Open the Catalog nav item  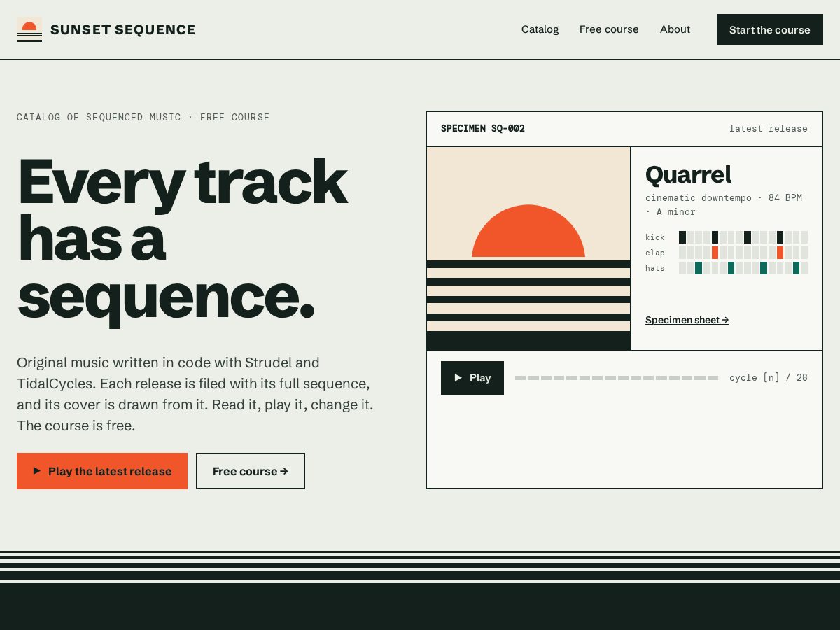pyautogui.click(x=540, y=29)
